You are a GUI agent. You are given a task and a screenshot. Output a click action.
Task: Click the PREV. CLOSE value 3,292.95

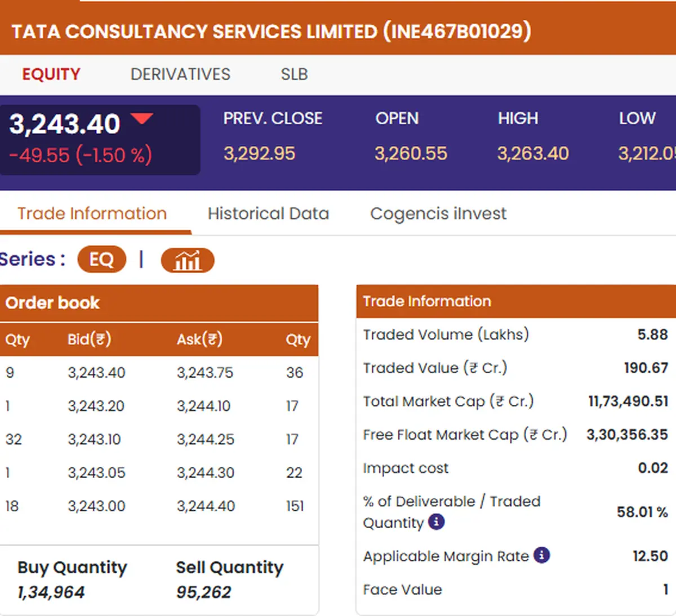[259, 154]
